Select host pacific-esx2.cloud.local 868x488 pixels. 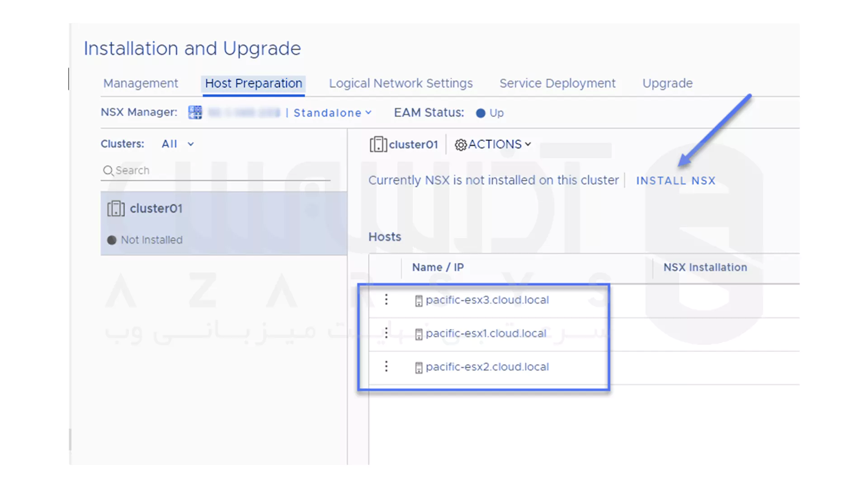[487, 367]
